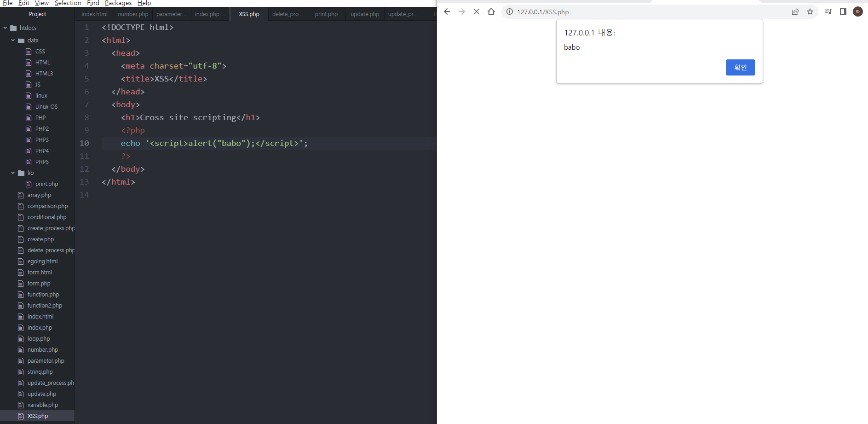The height and width of the screenshot is (424, 868).
Task: Open form.html in project tree
Action: (x=40, y=273)
